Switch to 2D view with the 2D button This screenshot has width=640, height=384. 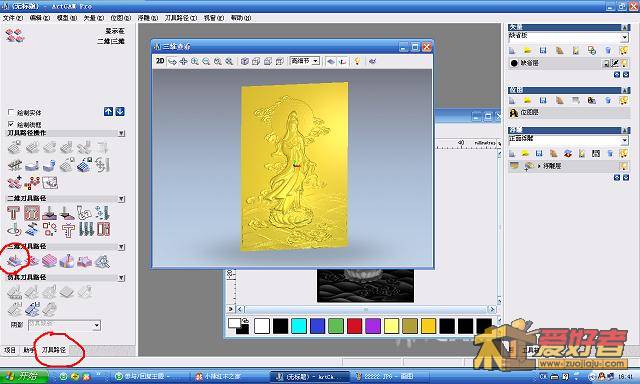click(160, 61)
